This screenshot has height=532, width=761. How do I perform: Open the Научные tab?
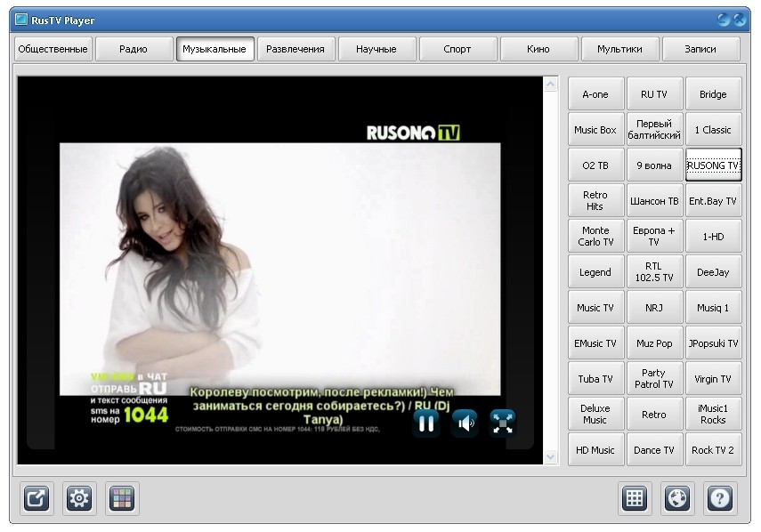point(376,49)
